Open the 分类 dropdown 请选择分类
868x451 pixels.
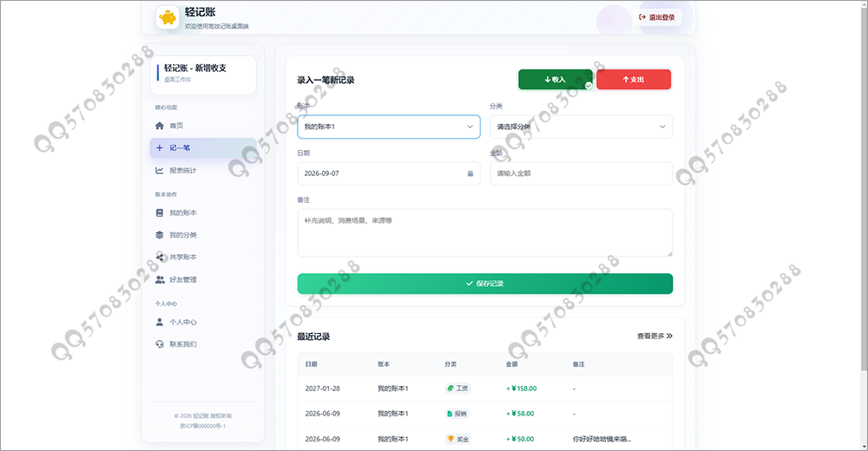click(582, 127)
